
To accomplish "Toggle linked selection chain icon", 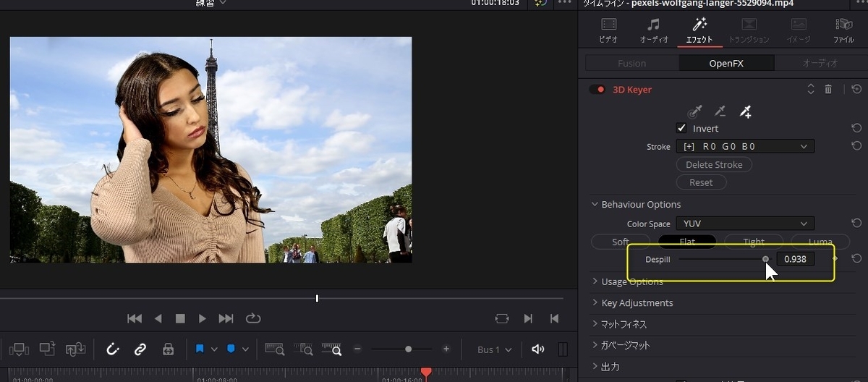I will click(x=140, y=349).
